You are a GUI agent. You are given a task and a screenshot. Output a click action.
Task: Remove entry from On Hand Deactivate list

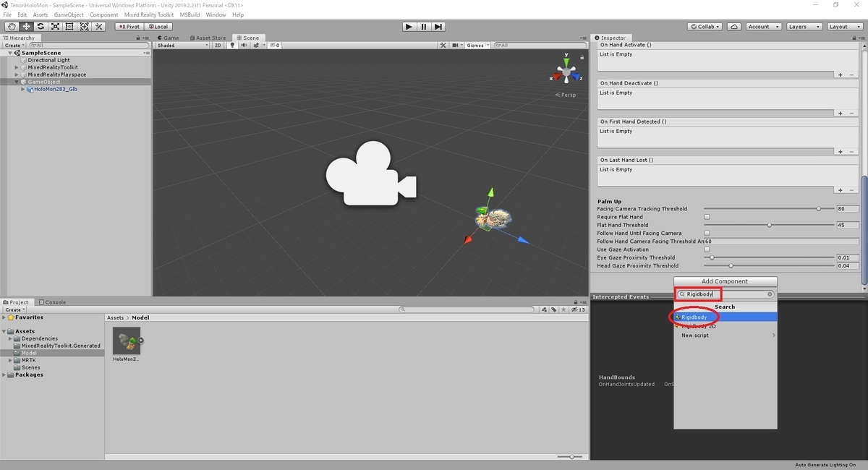(x=852, y=113)
